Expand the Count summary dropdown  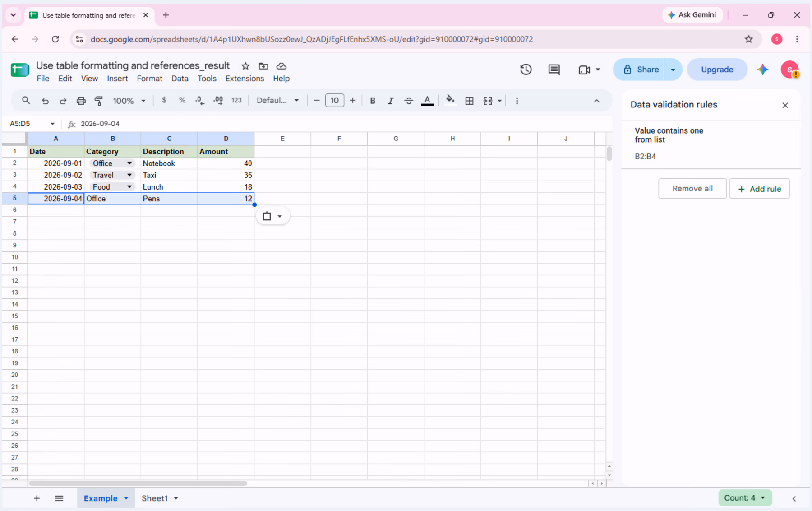coord(745,498)
